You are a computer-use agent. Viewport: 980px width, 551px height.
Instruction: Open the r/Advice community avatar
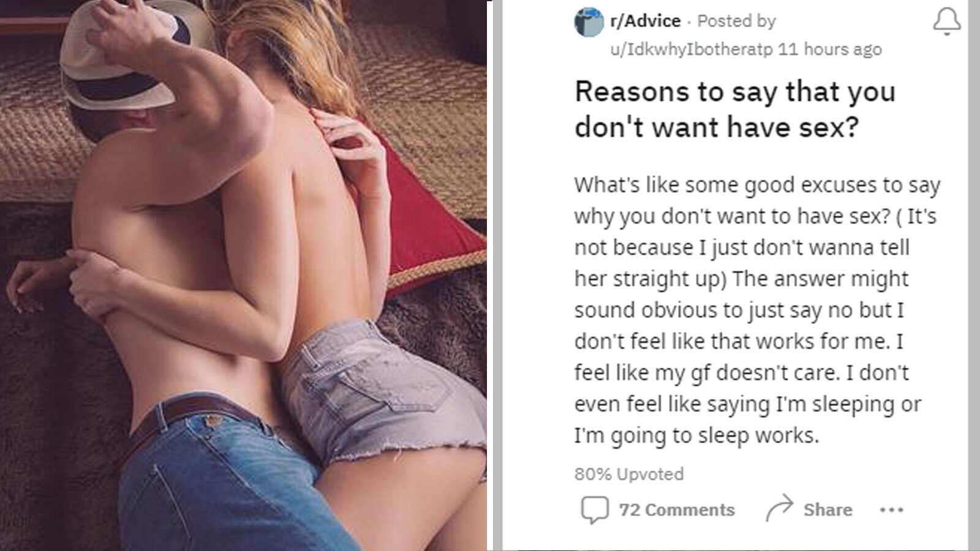click(589, 22)
